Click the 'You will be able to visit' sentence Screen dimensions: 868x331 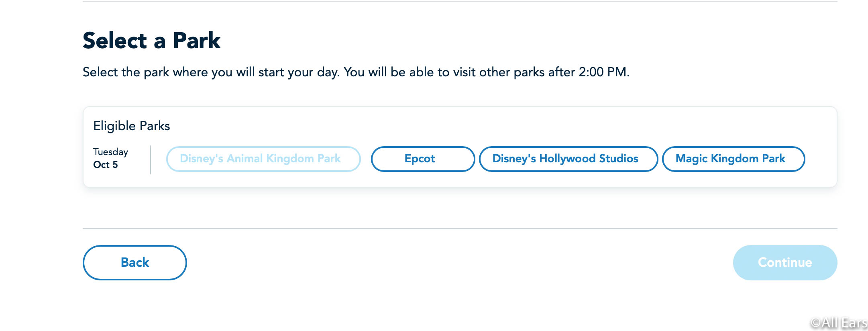487,72
